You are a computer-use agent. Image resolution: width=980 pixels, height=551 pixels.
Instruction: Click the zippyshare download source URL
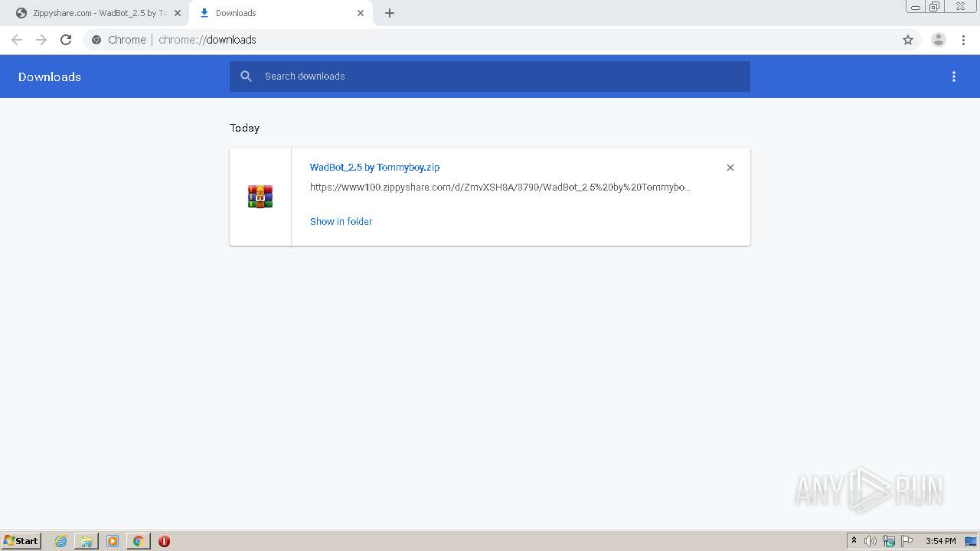point(500,187)
